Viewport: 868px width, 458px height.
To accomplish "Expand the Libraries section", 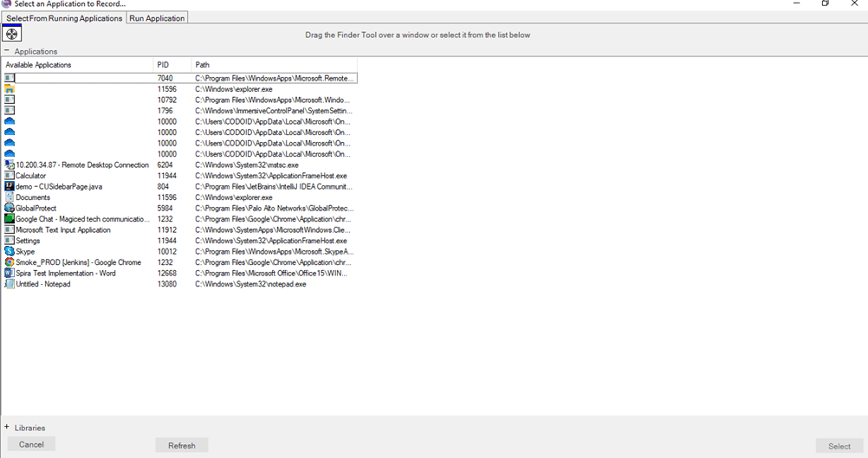I will point(7,427).
